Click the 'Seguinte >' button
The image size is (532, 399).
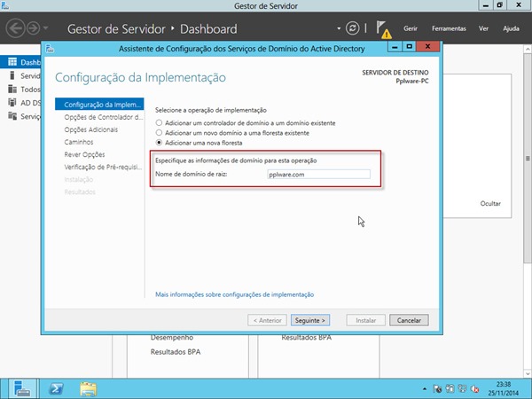point(310,320)
